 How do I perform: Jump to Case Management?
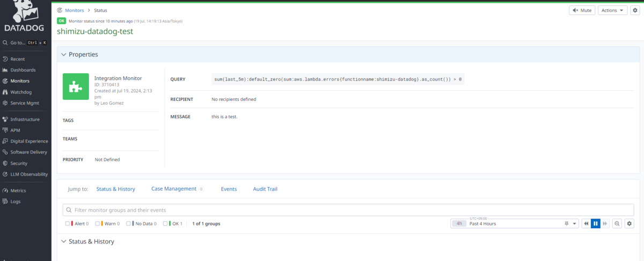(174, 189)
